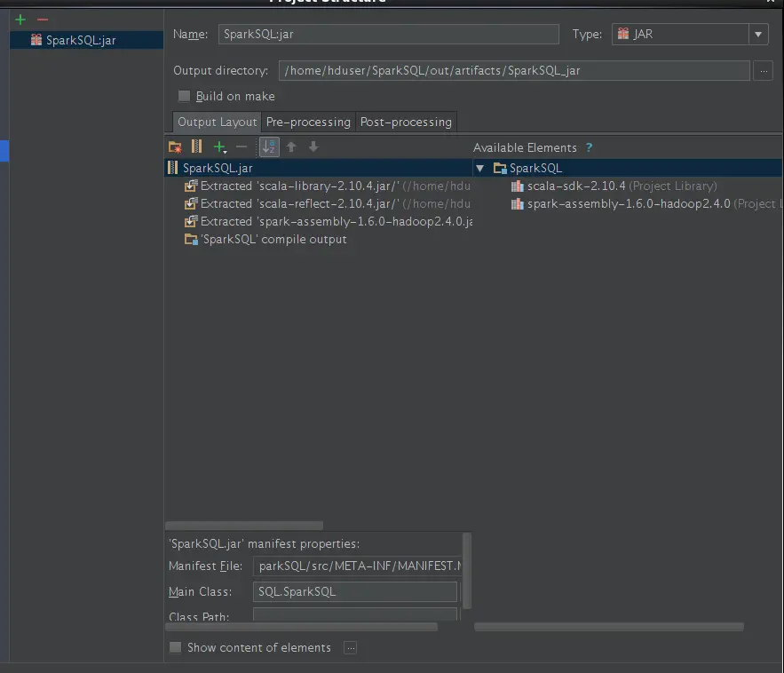Image resolution: width=784 pixels, height=673 pixels.
Task: Click the scala-sdk library icon
Action: 517,186
